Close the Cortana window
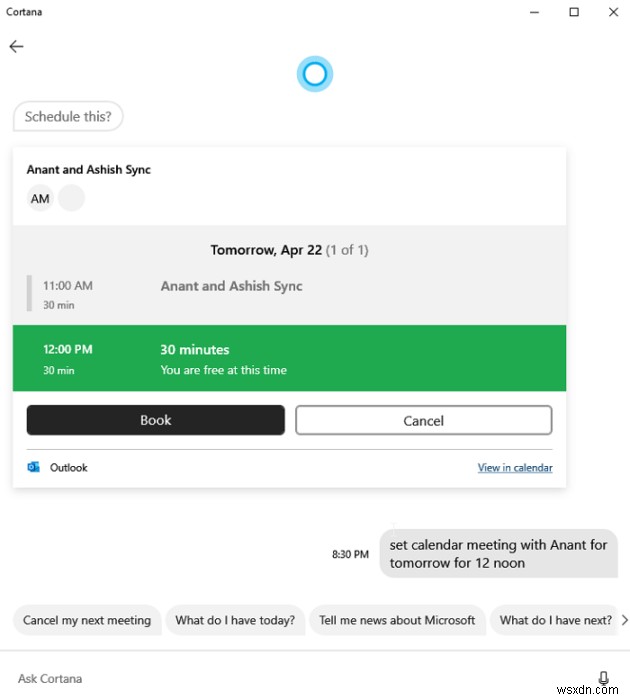 613,12
